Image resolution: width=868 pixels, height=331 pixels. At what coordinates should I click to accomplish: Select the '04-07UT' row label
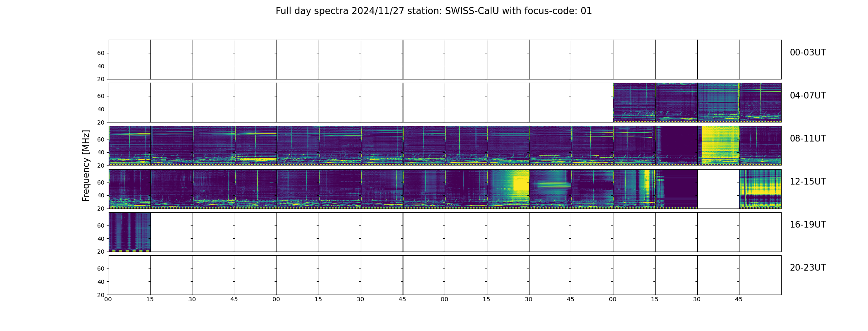pos(808,96)
